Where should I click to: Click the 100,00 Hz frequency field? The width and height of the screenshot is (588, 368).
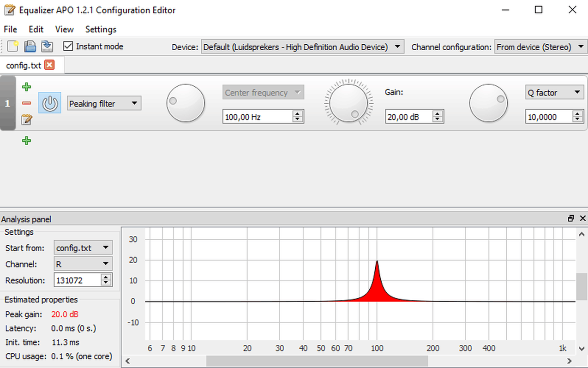click(x=258, y=117)
